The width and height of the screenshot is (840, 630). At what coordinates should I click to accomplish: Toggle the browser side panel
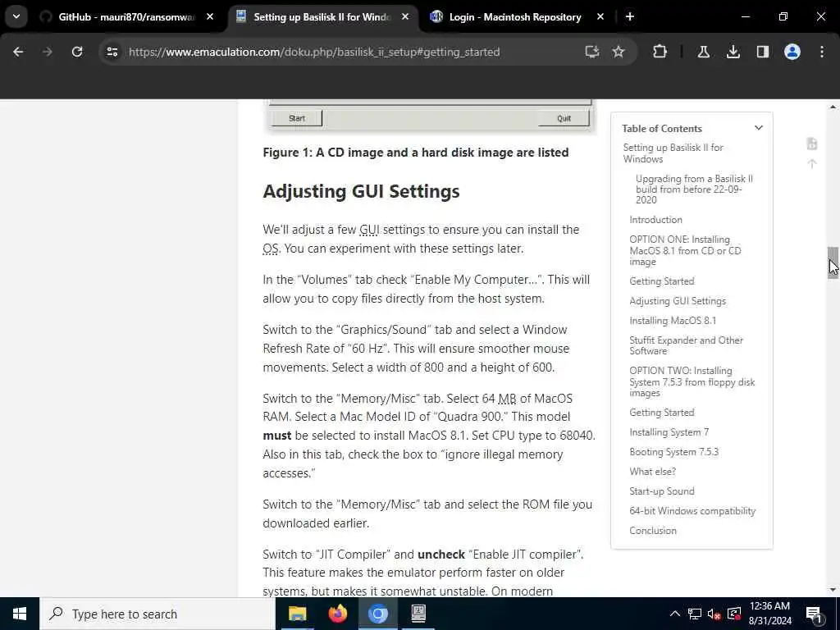(763, 52)
